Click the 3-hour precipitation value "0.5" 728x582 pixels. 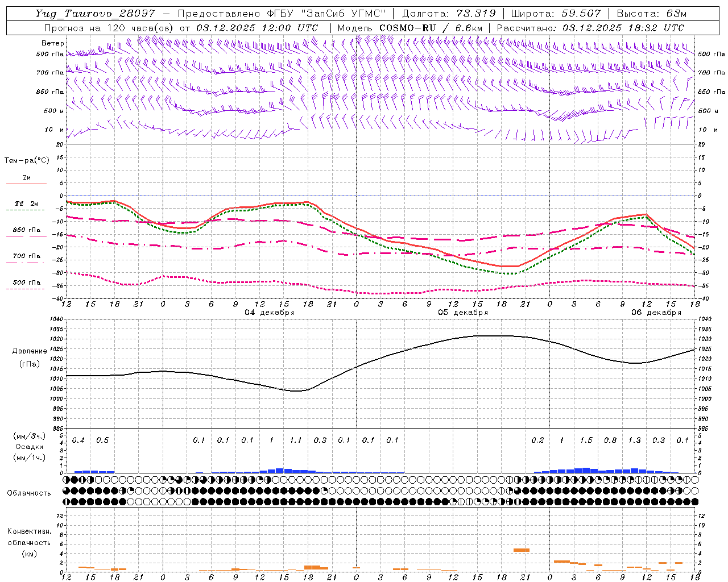[102, 440]
